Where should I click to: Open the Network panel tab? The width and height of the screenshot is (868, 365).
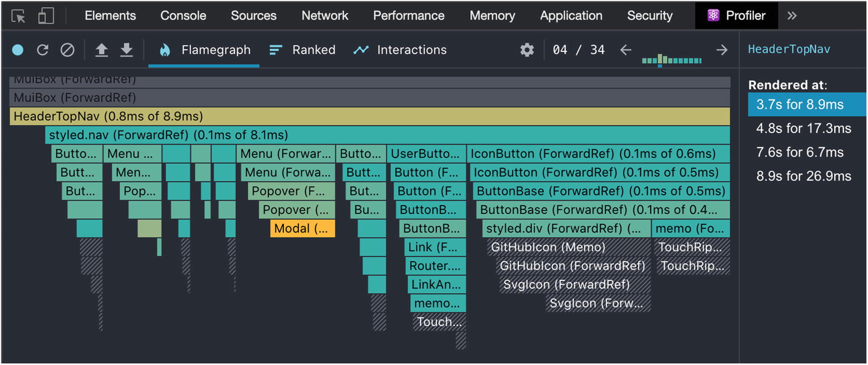click(325, 16)
